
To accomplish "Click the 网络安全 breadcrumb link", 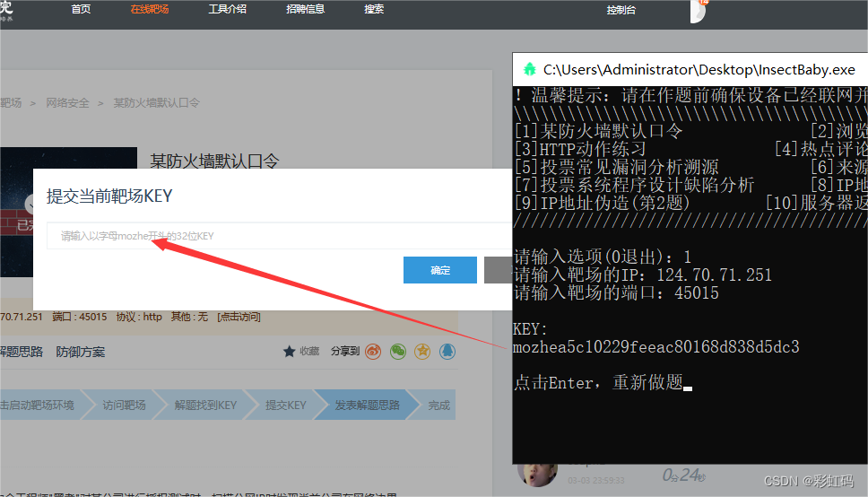I will [x=67, y=103].
